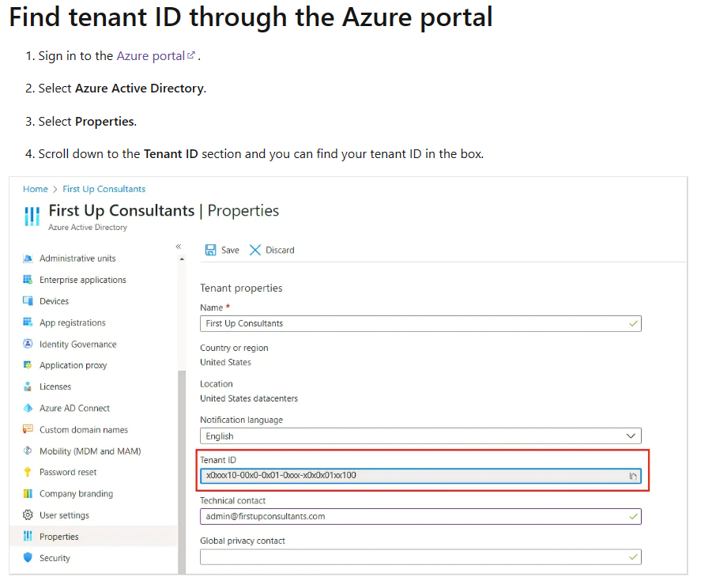Open Company branding settings
701x588 pixels.
(76, 493)
